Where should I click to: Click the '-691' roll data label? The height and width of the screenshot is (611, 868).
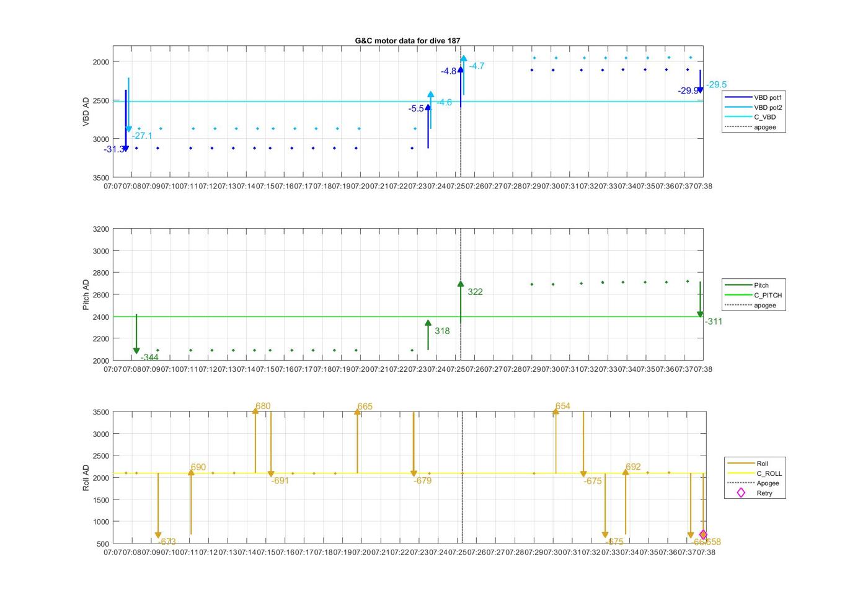(x=280, y=480)
